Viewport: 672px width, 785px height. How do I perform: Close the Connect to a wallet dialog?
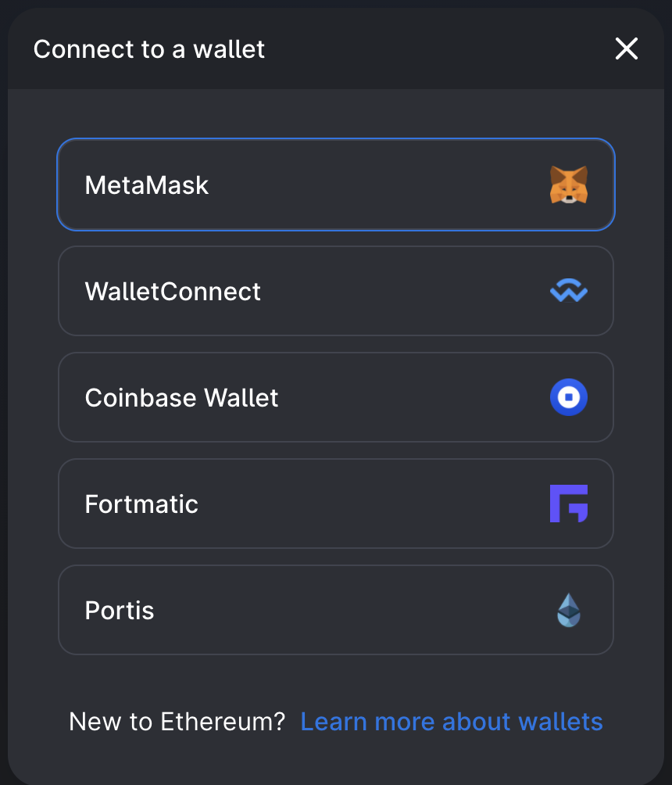626,48
